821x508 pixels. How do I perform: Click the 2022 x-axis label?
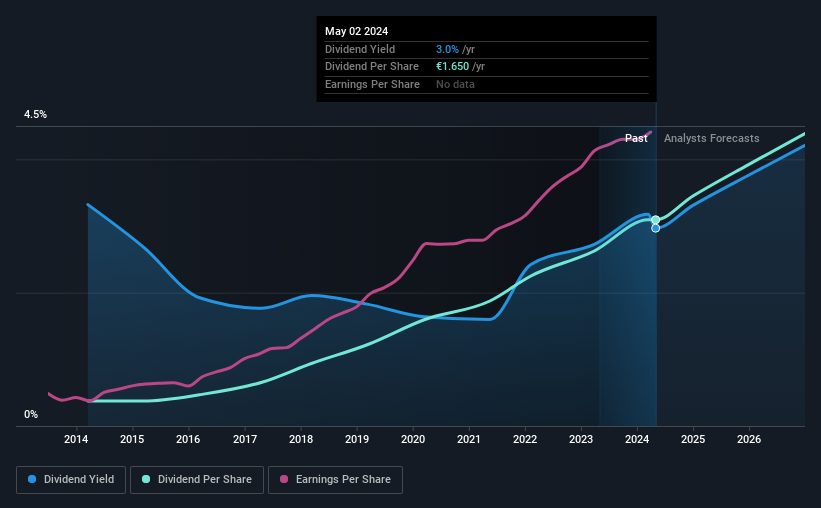pyautogui.click(x=525, y=439)
